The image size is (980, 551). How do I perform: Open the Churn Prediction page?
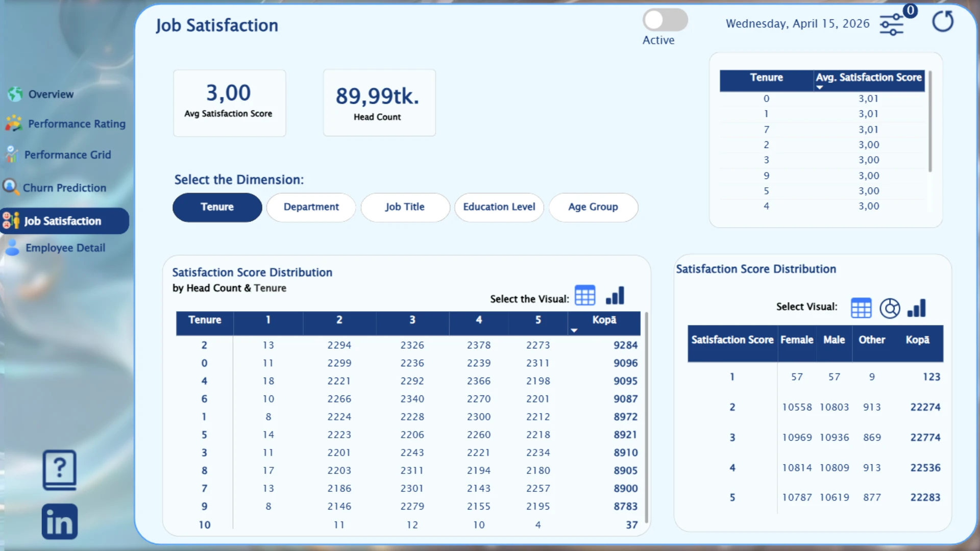click(64, 188)
